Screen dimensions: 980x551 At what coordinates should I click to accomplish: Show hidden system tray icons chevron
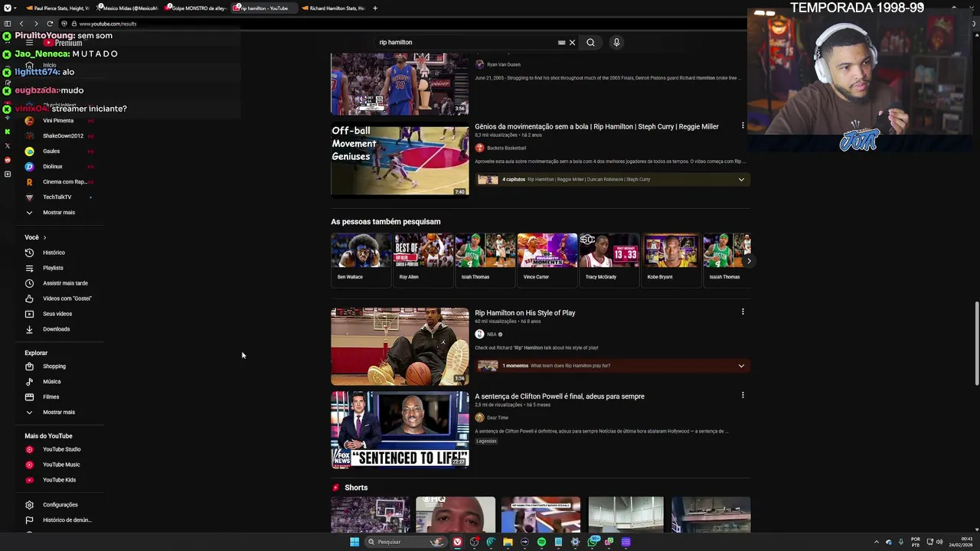[878, 542]
